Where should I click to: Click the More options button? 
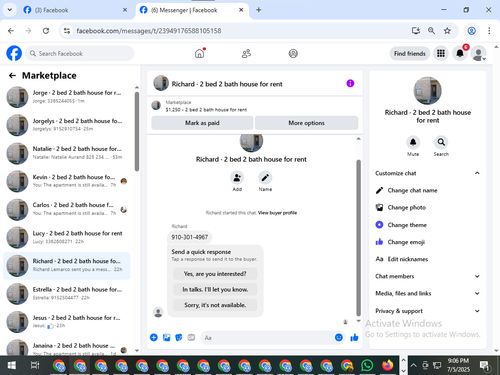306,123
